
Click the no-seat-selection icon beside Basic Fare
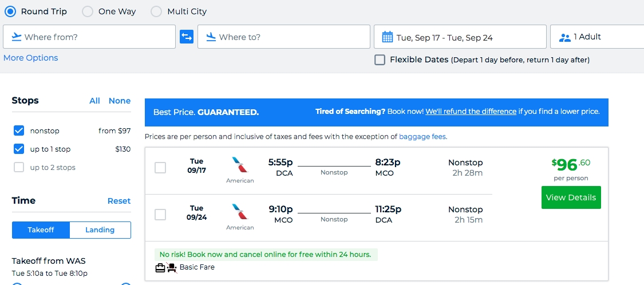[x=172, y=268]
